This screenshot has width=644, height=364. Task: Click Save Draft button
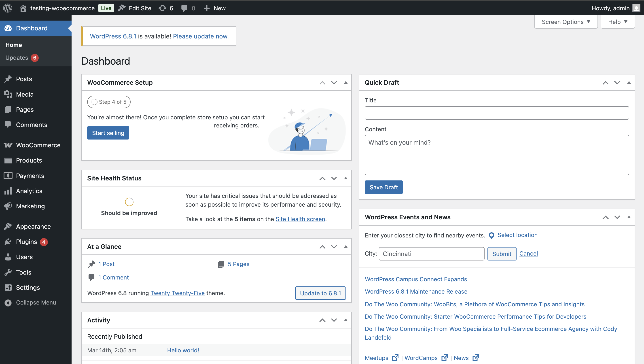click(x=384, y=187)
